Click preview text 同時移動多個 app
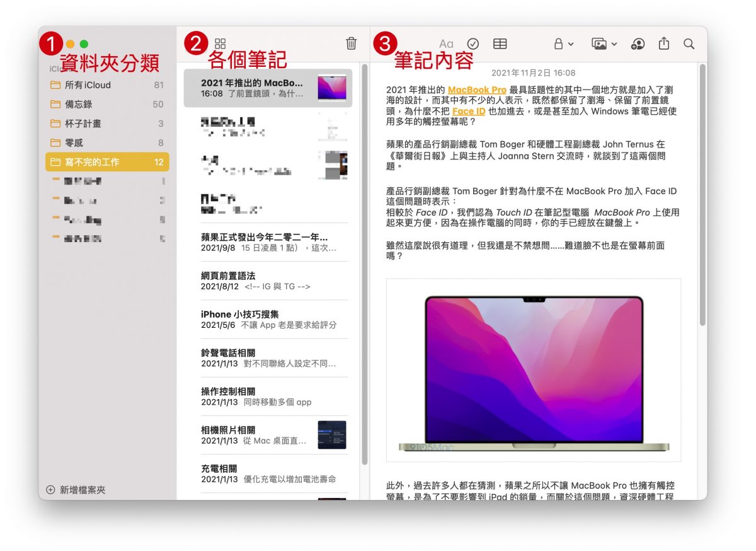Viewport: 756px width, 551px height. pos(278,402)
